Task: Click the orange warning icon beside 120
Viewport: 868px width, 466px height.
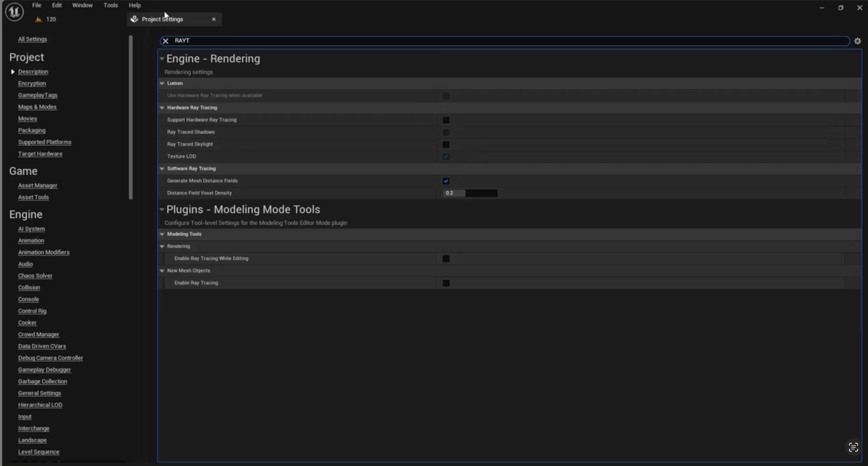Action: [39, 19]
